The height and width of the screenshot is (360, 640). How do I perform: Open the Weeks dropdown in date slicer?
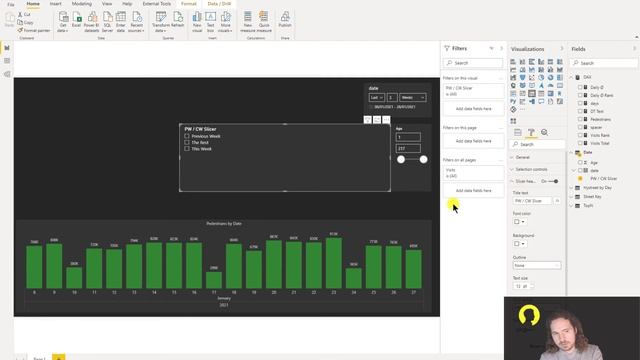click(413, 98)
